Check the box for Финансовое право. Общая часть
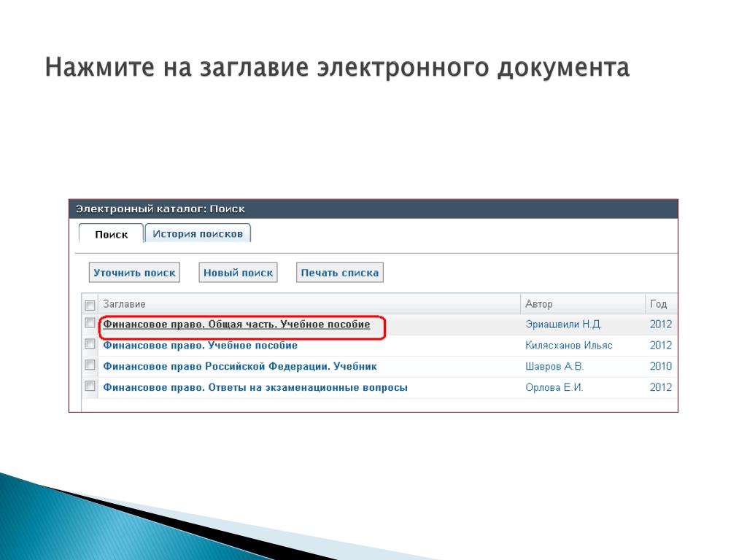Viewport: 747px width, 560px height. [x=90, y=323]
